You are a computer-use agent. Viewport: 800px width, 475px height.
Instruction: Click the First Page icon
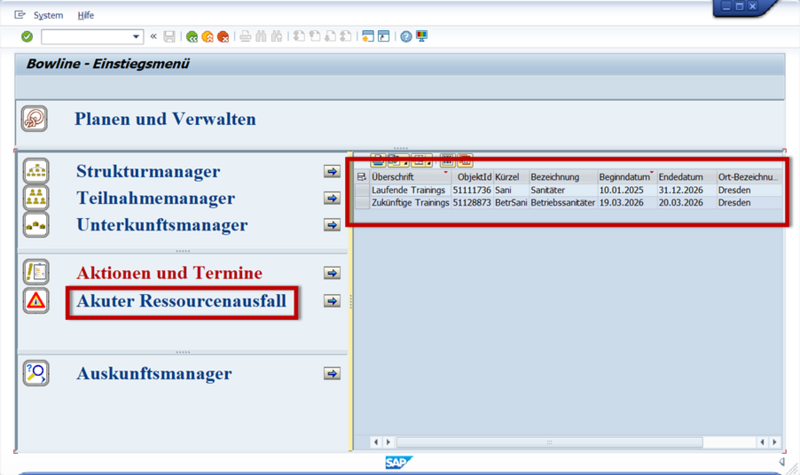tap(299, 36)
